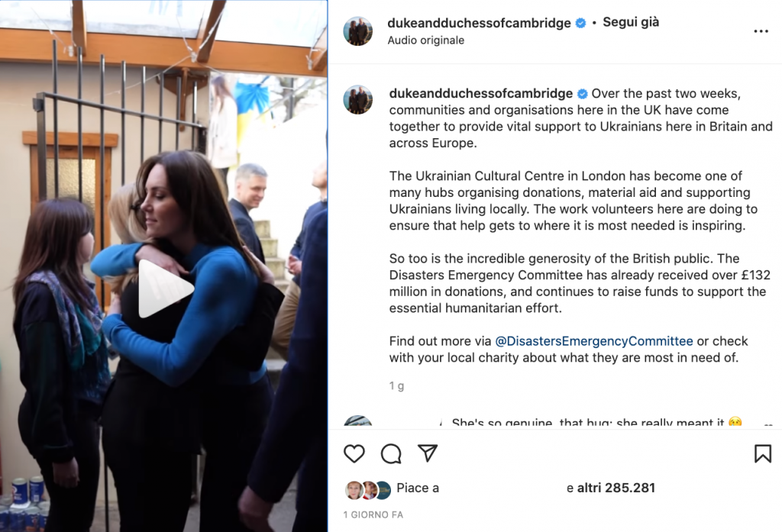
Task: Open caption author's profile avatar
Action: [x=358, y=99]
